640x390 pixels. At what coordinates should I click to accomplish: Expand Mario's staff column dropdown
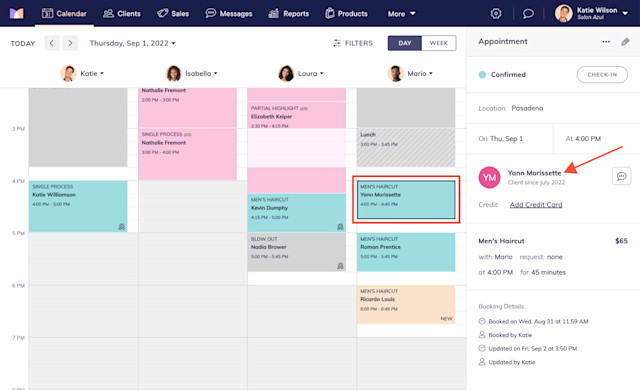[409, 73]
